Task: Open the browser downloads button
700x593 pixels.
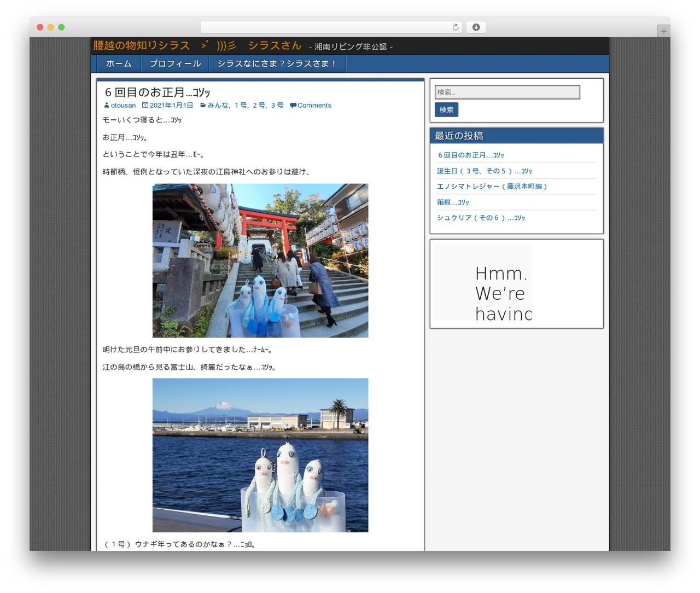Action: tap(476, 27)
